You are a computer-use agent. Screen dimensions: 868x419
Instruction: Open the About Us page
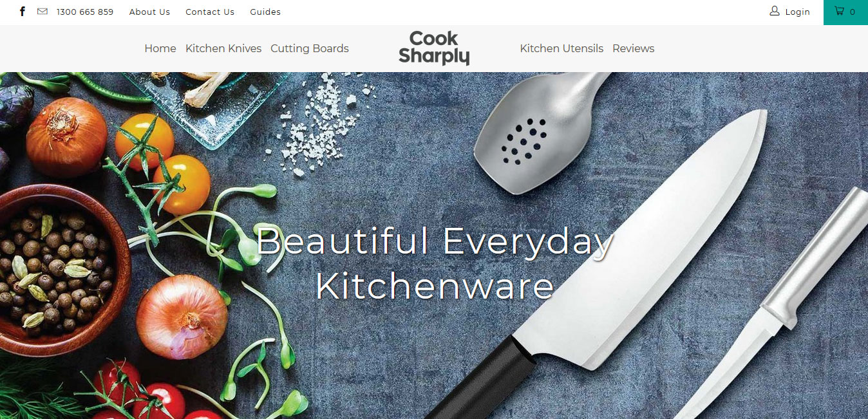pyautogui.click(x=149, y=12)
